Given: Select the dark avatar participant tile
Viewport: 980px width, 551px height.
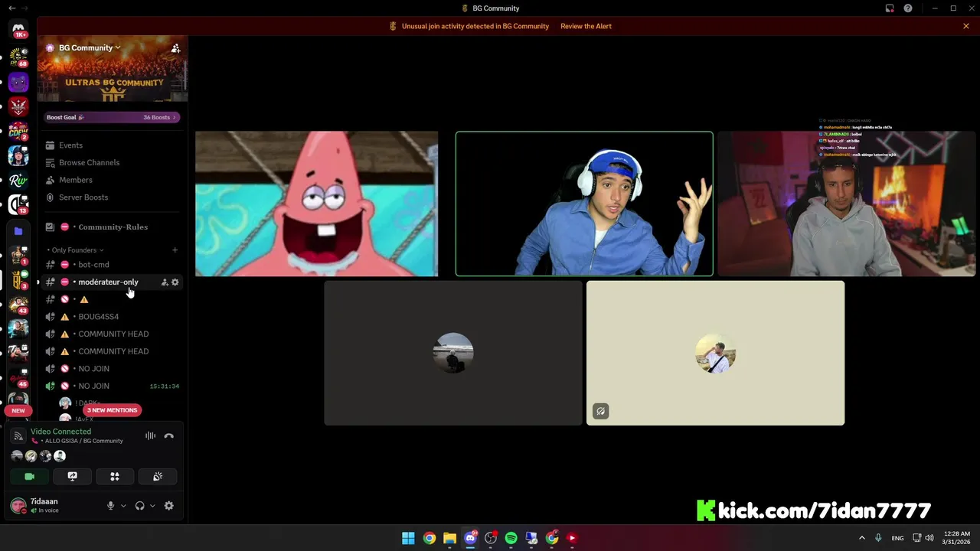Looking at the screenshot, I should click(453, 353).
